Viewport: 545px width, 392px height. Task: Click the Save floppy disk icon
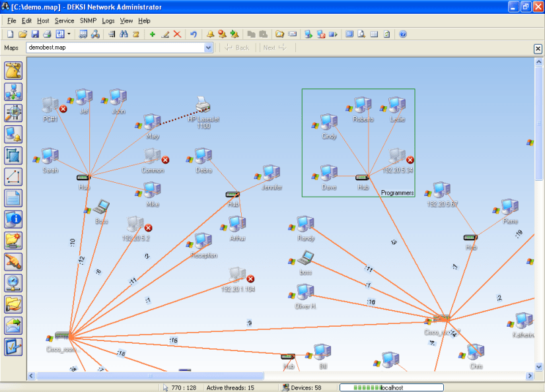pos(34,34)
